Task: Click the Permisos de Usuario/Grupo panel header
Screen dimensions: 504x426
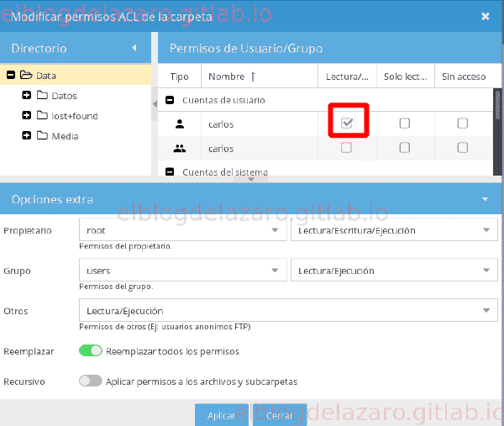Action: click(330, 48)
